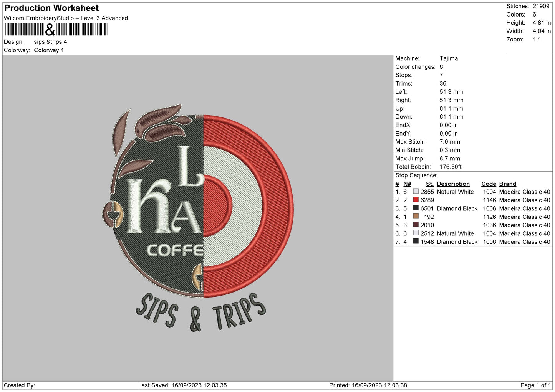Image resolution: width=555 pixels, height=392 pixels.
Task: Click the 'Max Jump:' label
Action: pos(410,159)
